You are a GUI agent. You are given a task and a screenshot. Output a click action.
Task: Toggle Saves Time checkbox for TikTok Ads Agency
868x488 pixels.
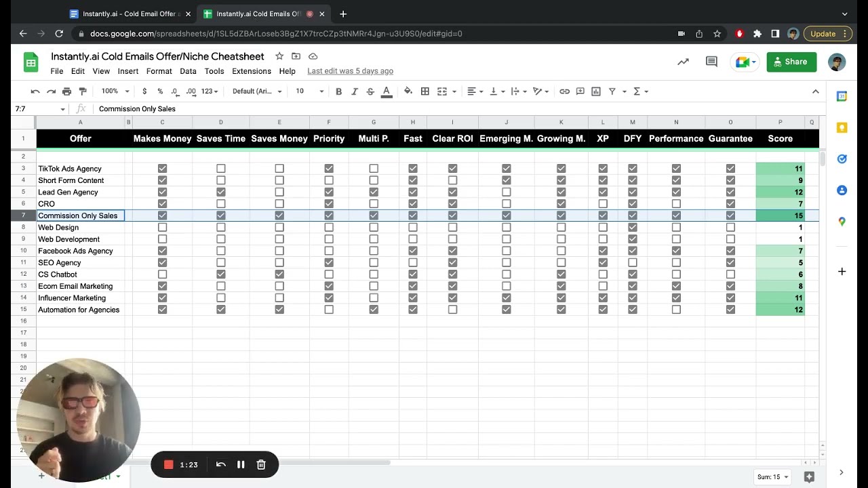(x=220, y=169)
